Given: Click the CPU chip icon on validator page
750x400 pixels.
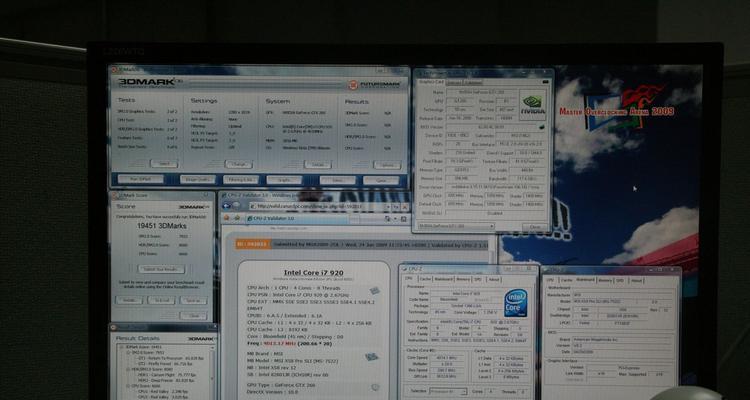Looking at the screenshot, I should point(375,290).
